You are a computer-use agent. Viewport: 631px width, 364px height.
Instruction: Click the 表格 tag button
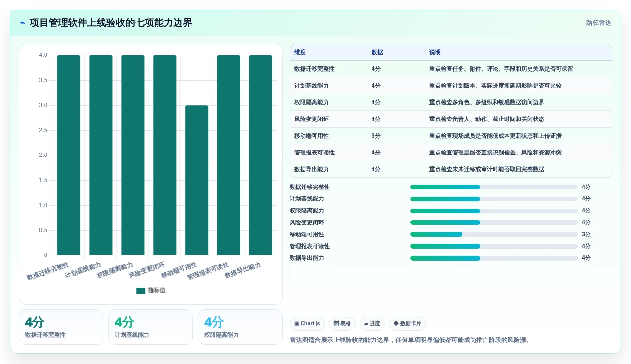click(342, 324)
